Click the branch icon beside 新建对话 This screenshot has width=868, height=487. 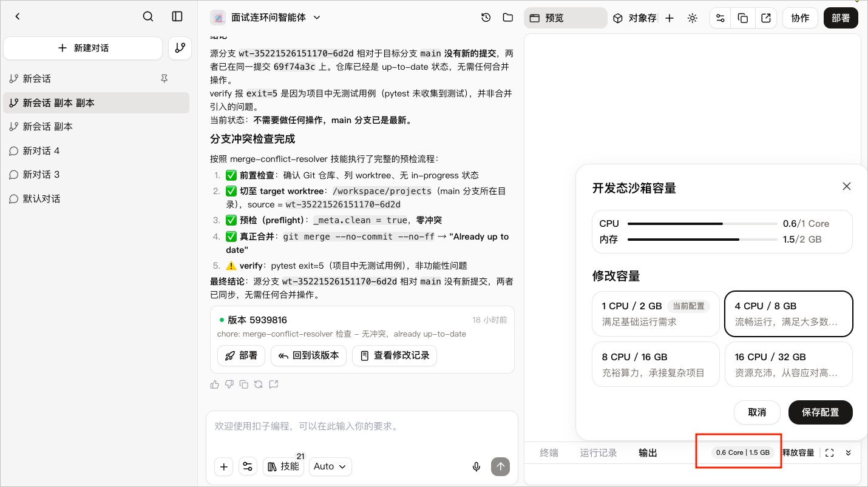180,48
